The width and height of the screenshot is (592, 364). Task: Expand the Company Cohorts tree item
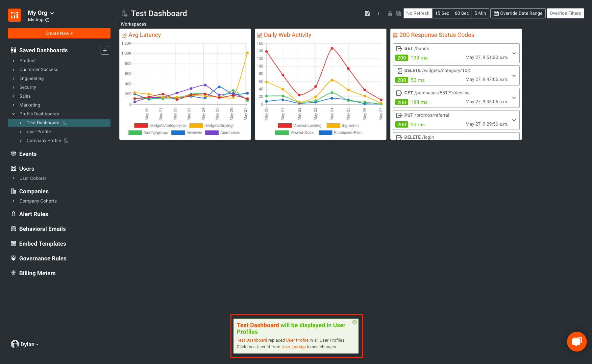13,201
